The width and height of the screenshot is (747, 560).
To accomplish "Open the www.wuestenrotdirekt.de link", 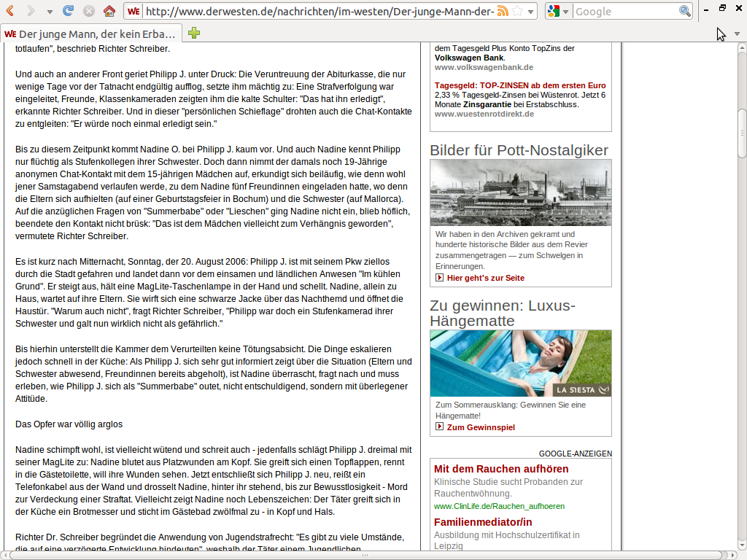I will 484,114.
